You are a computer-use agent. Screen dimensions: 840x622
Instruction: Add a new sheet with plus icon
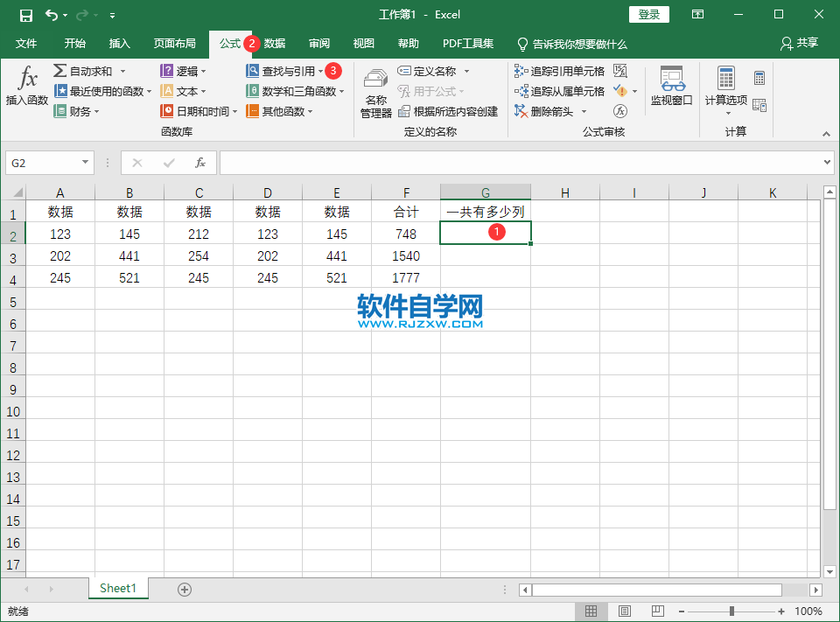click(x=185, y=590)
